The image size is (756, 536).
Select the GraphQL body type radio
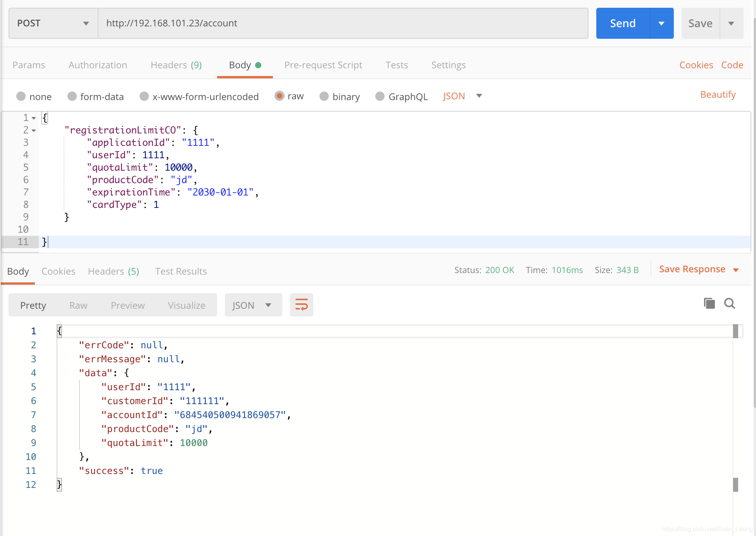(380, 96)
